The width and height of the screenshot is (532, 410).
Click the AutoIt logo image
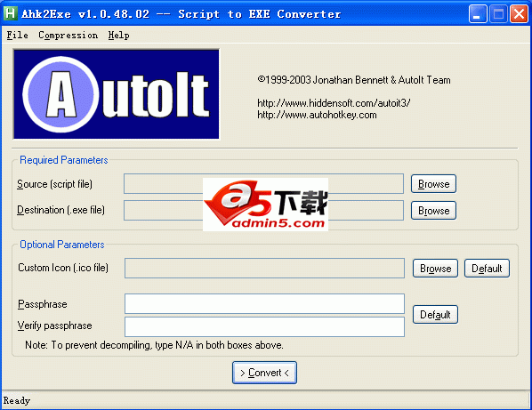(x=116, y=94)
